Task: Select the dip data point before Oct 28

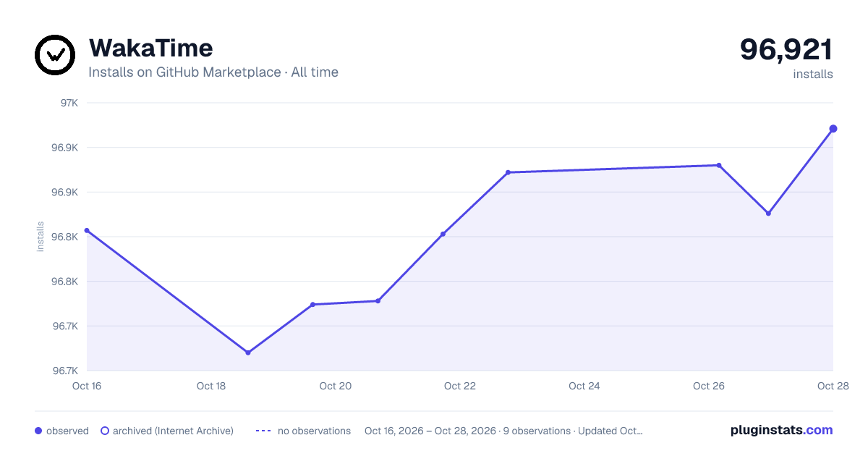Action: [768, 213]
